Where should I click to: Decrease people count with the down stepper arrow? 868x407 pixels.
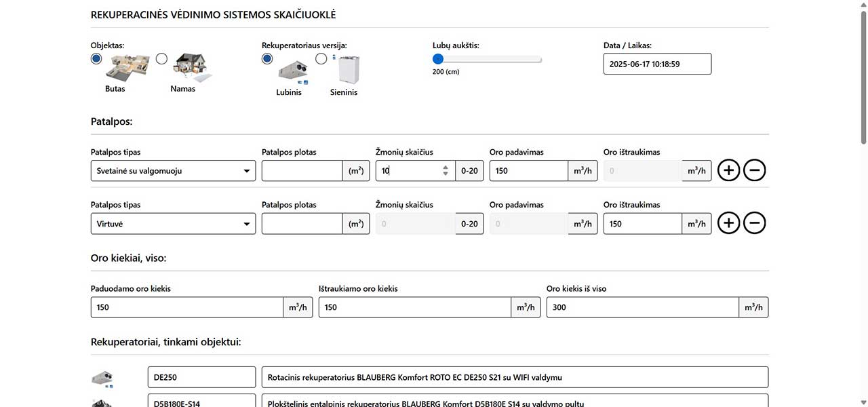(446, 174)
